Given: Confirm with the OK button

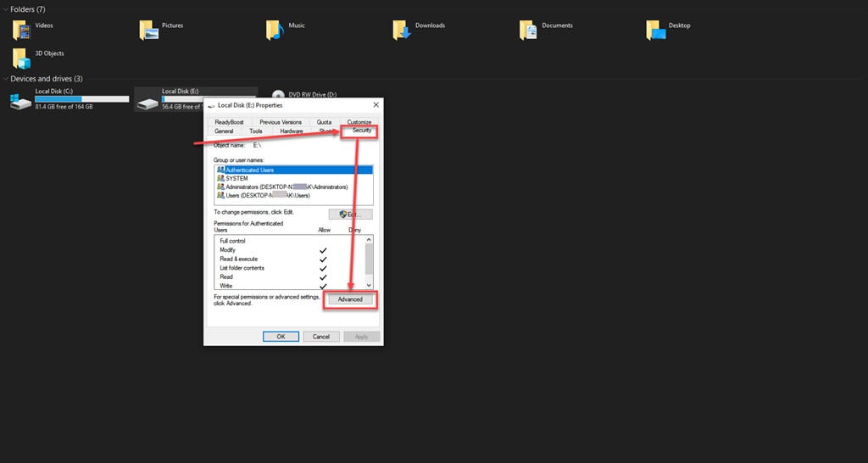Looking at the screenshot, I should pyautogui.click(x=281, y=337).
